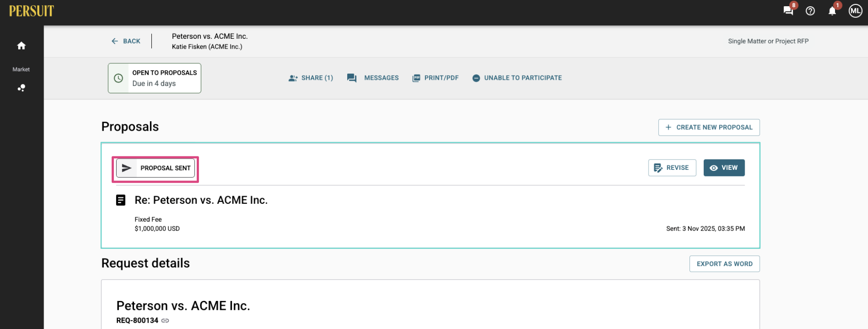Click the PERSUIT logo
Screen dimensions: 868x329
[31, 11]
